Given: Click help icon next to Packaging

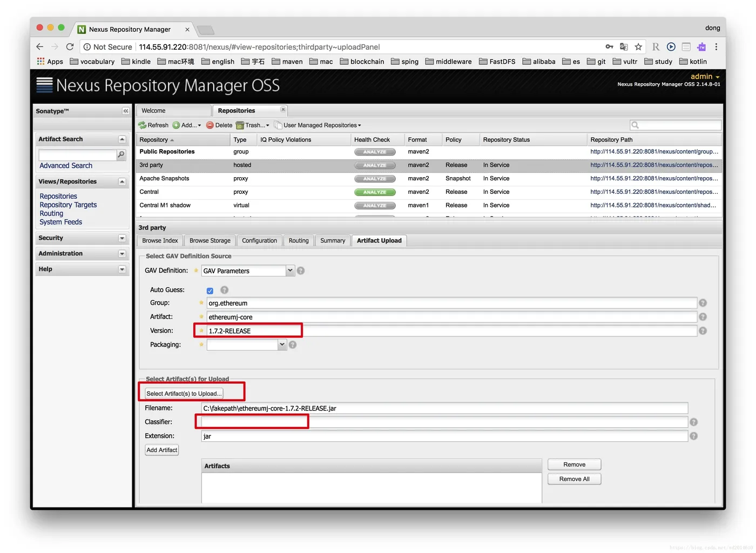Looking at the screenshot, I should click(292, 345).
